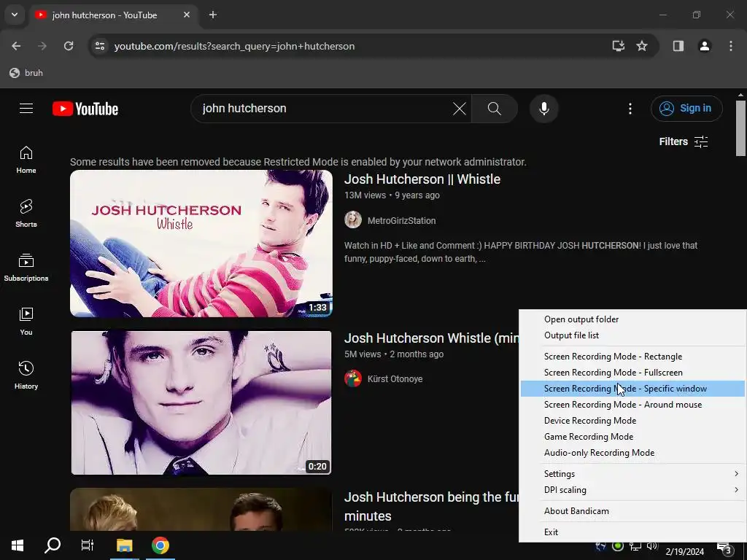Open the MetroGirlzStation channel name

[x=402, y=220]
